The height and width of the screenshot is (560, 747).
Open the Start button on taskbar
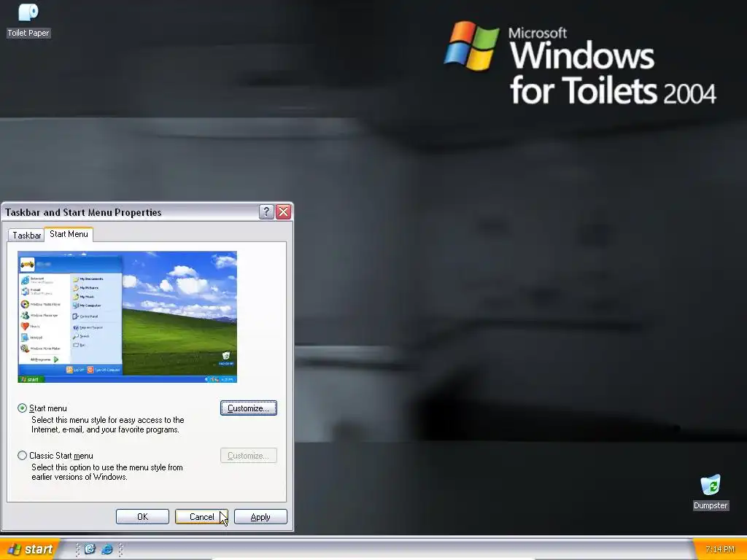[x=29, y=549]
